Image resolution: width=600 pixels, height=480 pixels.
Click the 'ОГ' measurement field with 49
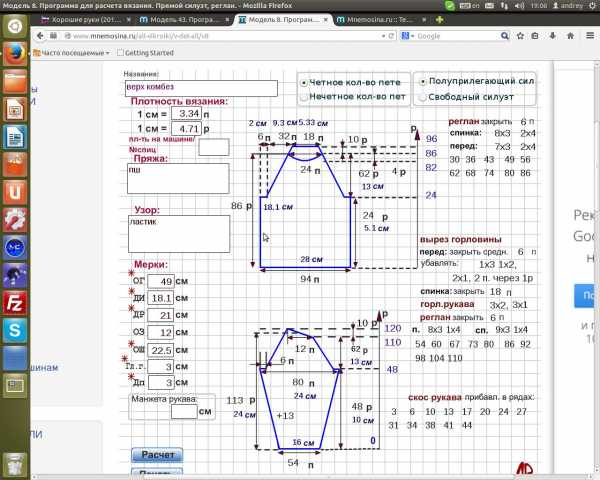tap(160, 281)
